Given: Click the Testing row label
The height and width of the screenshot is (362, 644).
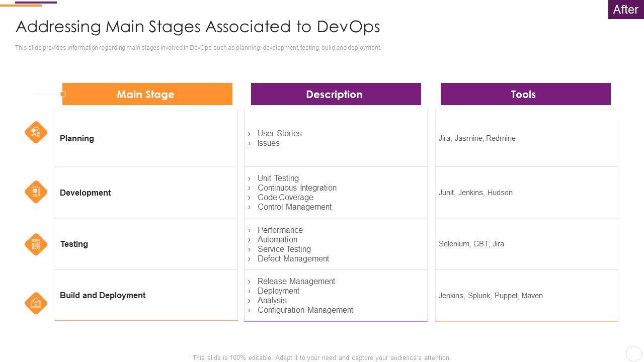Looking at the screenshot, I should (x=74, y=244).
